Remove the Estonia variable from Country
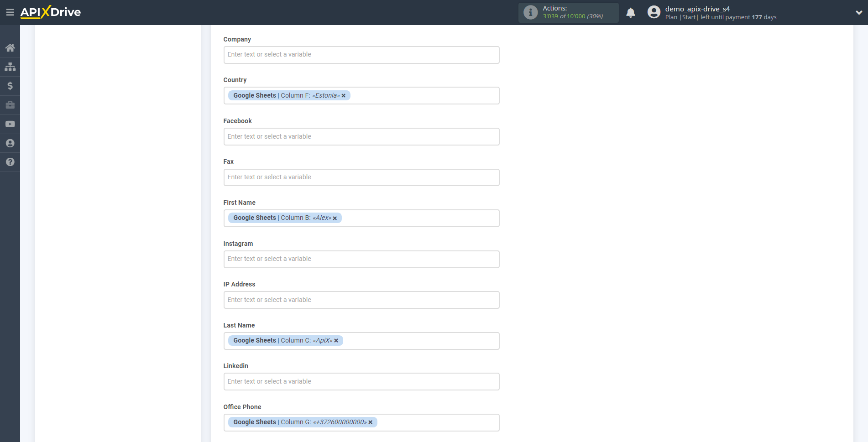 (x=344, y=96)
